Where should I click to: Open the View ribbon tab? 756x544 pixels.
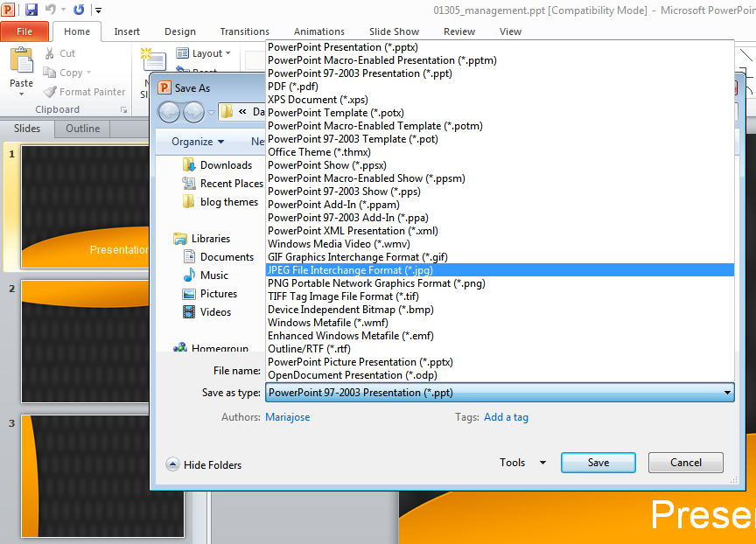(x=511, y=31)
